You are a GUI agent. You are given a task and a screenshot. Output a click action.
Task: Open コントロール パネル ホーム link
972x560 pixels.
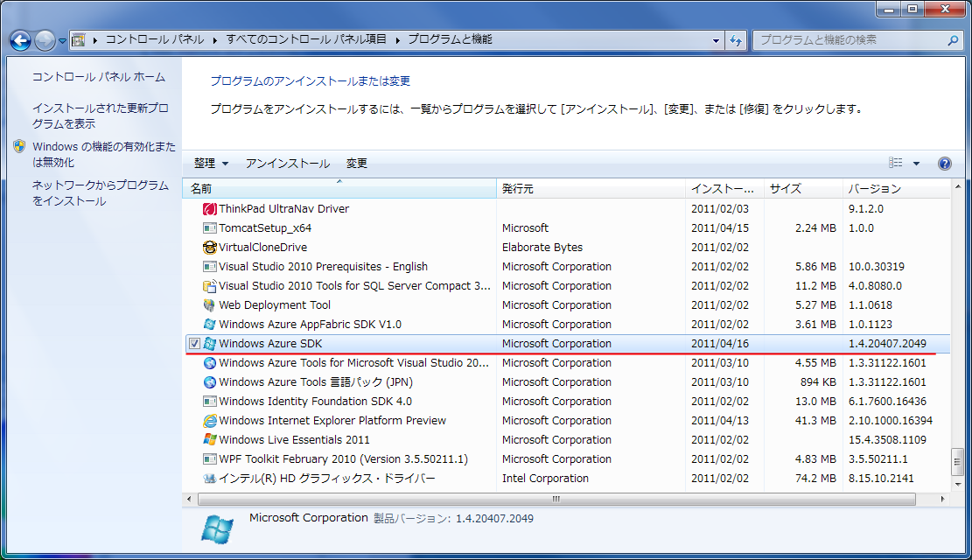[x=99, y=77]
